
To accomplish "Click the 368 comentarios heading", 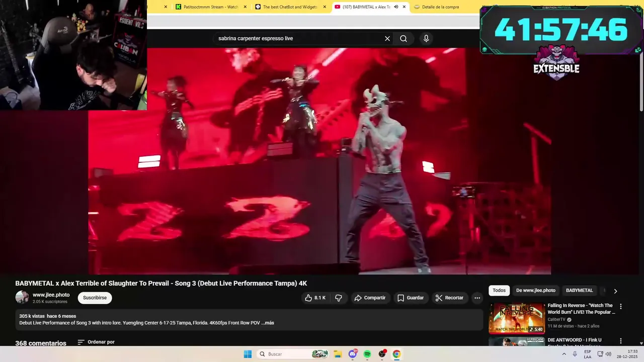I will pos(41,343).
